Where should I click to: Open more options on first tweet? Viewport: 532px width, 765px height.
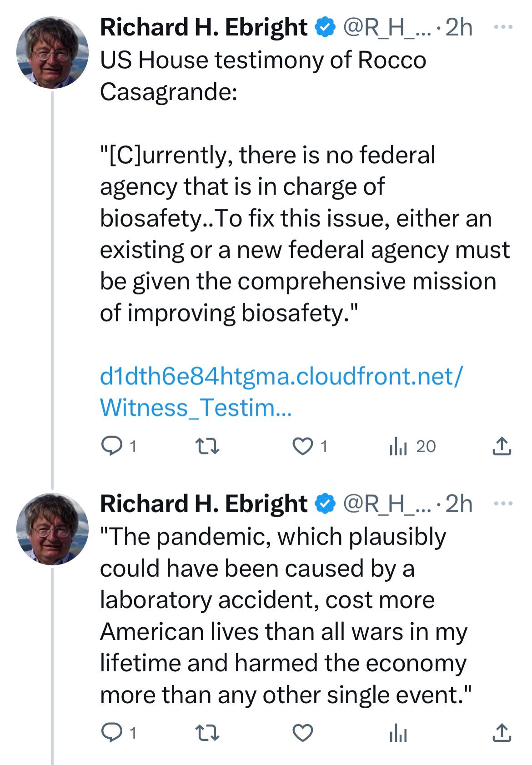tap(503, 27)
